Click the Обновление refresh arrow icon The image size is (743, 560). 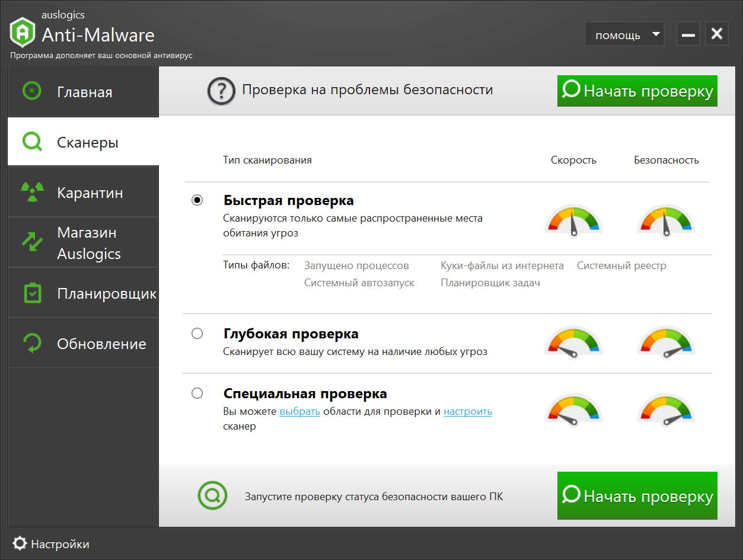(x=32, y=343)
